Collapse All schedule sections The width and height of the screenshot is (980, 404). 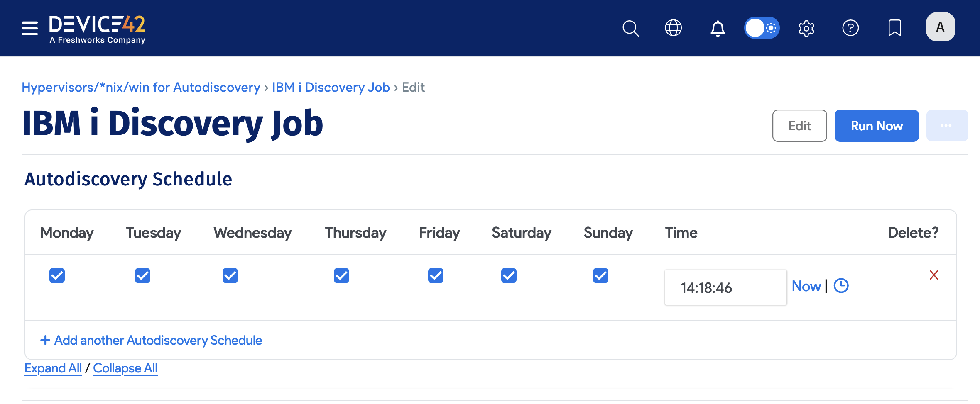(125, 368)
